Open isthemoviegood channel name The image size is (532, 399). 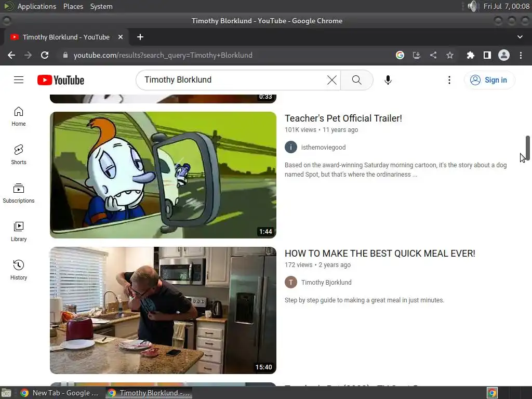point(323,147)
